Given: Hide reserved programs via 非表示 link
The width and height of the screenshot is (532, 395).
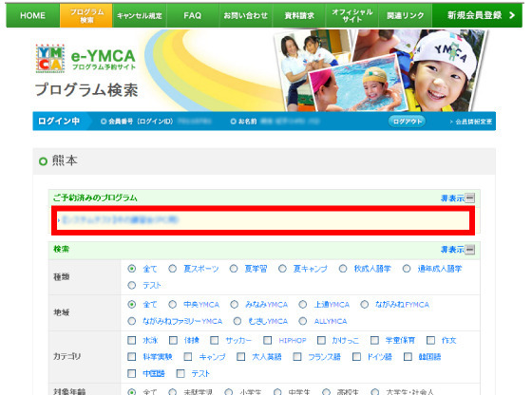Looking at the screenshot, I should click(452, 198).
